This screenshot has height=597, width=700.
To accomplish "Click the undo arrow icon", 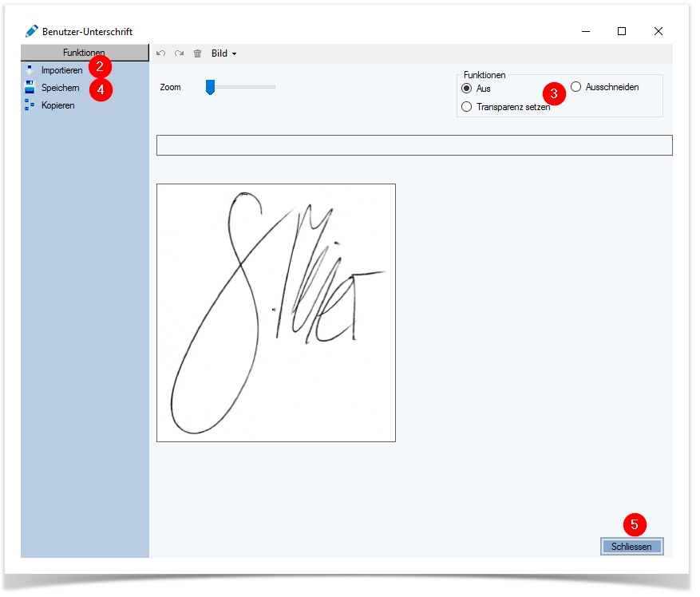I will (161, 53).
